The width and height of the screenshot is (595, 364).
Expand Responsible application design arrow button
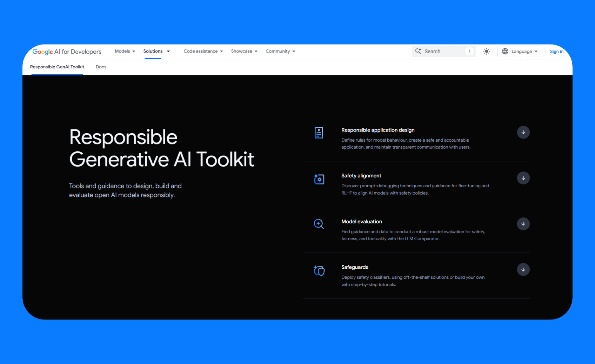(523, 132)
